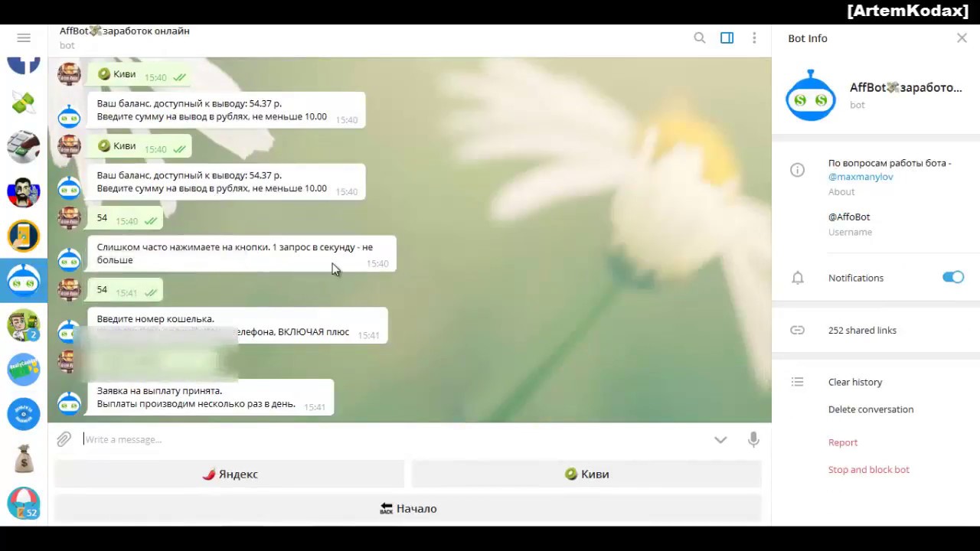Open the dark blue circle logo chat

pos(24,414)
